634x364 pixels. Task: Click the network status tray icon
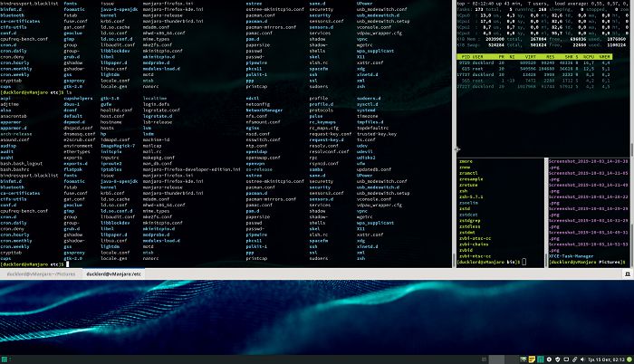(524, 359)
